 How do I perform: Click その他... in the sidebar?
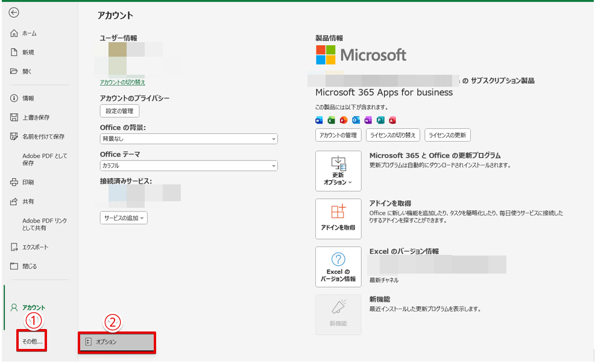click(x=33, y=342)
